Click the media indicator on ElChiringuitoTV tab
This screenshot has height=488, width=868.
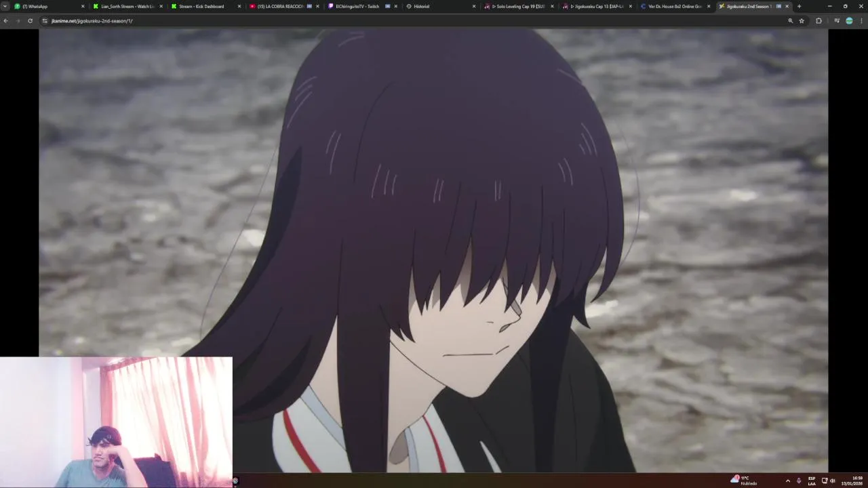pyautogui.click(x=387, y=6)
